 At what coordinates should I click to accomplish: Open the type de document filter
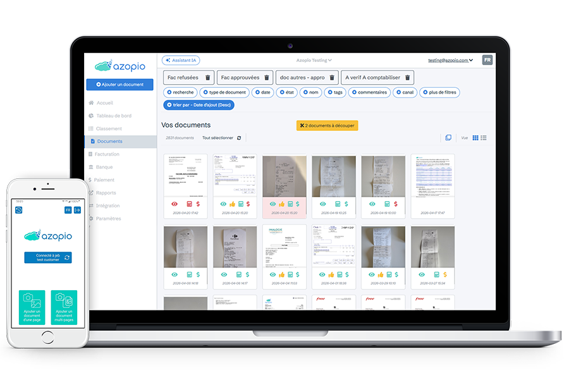click(x=224, y=92)
